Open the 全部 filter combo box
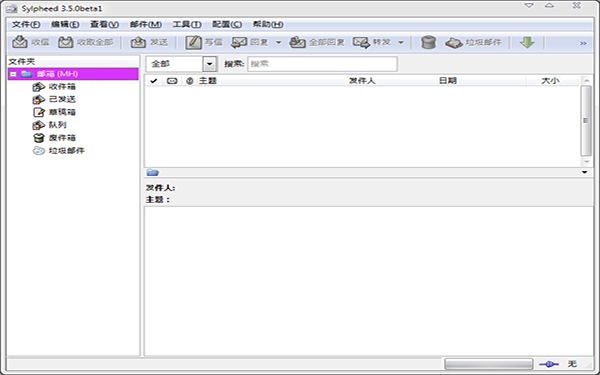Screen dimensions: 600x375 click(181, 64)
